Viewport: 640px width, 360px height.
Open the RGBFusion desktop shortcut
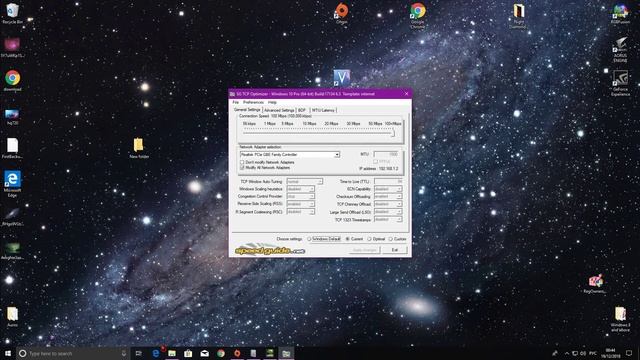(x=620, y=13)
